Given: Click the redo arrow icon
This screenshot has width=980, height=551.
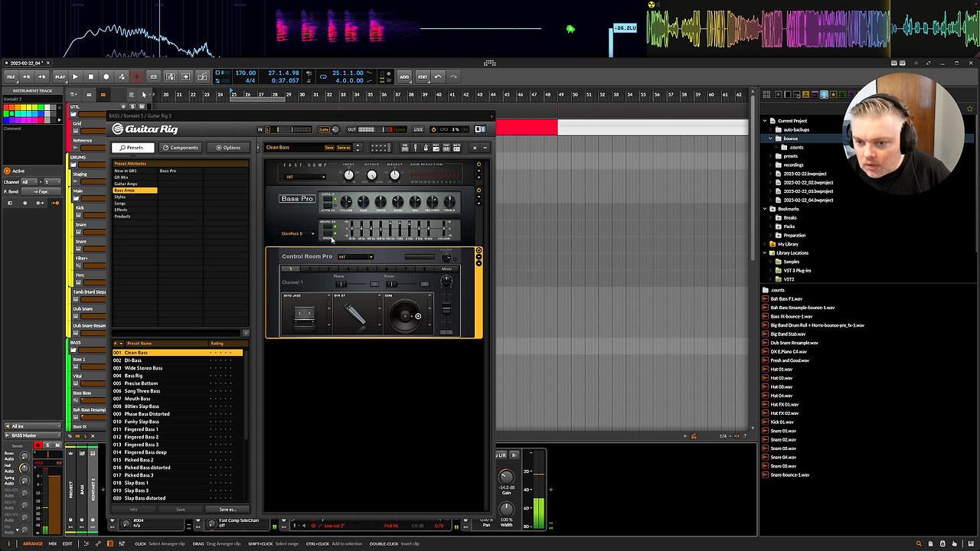Looking at the screenshot, I should (x=453, y=77).
